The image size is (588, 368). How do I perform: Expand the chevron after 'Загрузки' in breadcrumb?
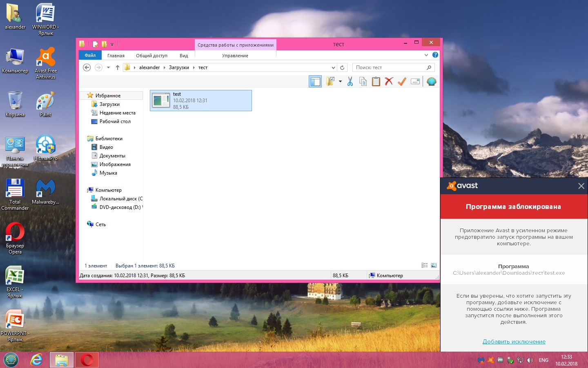(194, 67)
